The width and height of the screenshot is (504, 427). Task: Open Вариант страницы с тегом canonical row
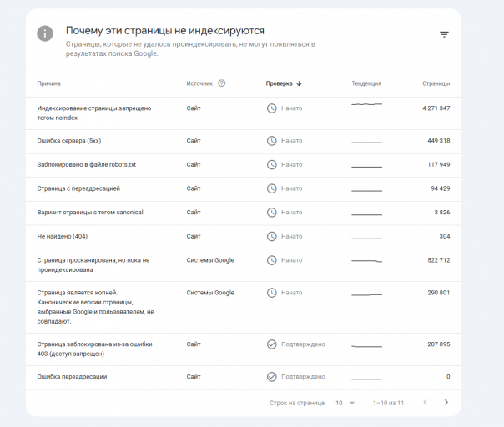point(244,213)
